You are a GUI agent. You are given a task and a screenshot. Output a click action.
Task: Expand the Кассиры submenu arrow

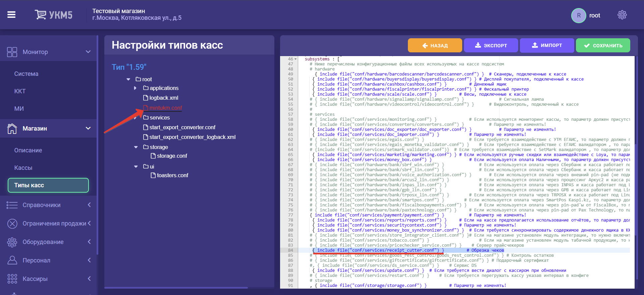click(89, 279)
